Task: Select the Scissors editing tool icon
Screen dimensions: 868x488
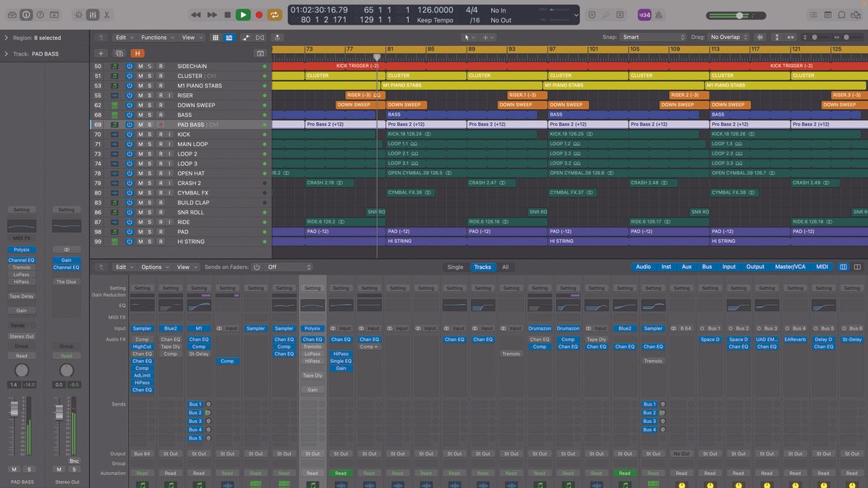Action: coord(107,14)
